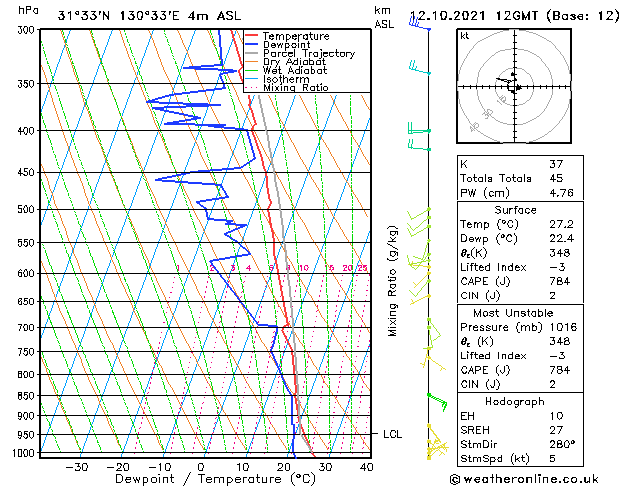Click the 40 temperature axis tick

[x=367, y=467]
